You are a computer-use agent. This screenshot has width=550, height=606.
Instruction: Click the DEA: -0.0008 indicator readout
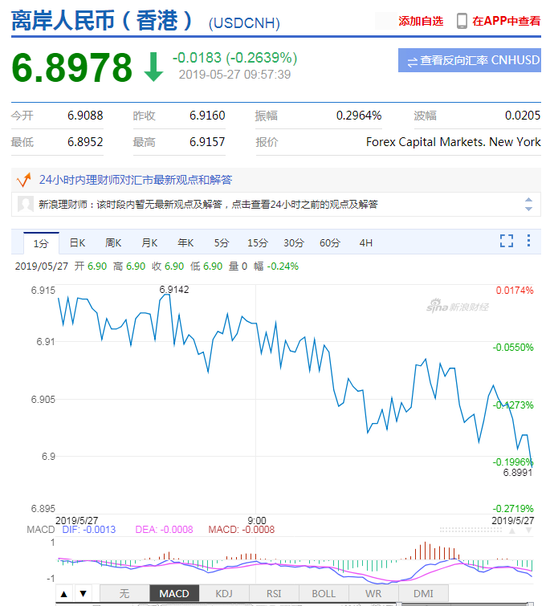click(164, 529)
